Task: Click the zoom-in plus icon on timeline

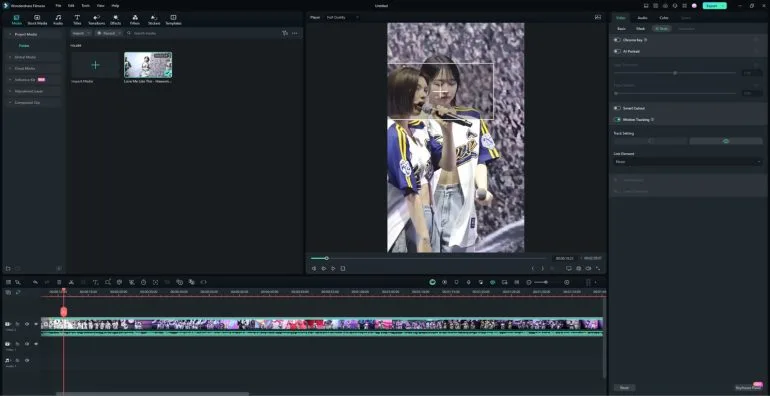Action: [x=567, y=282]
